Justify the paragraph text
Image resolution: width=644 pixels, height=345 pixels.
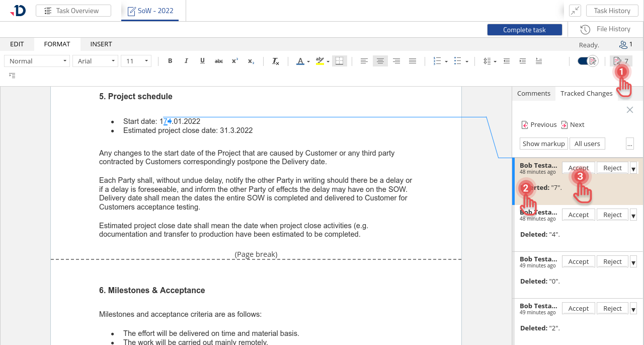click(x=413, y=61)
